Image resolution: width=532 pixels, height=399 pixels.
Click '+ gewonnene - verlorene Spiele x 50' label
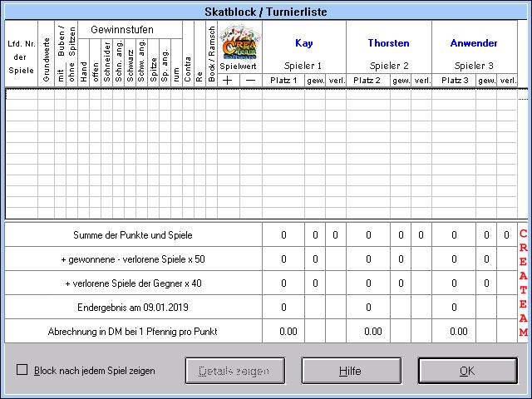click(133, 259)
